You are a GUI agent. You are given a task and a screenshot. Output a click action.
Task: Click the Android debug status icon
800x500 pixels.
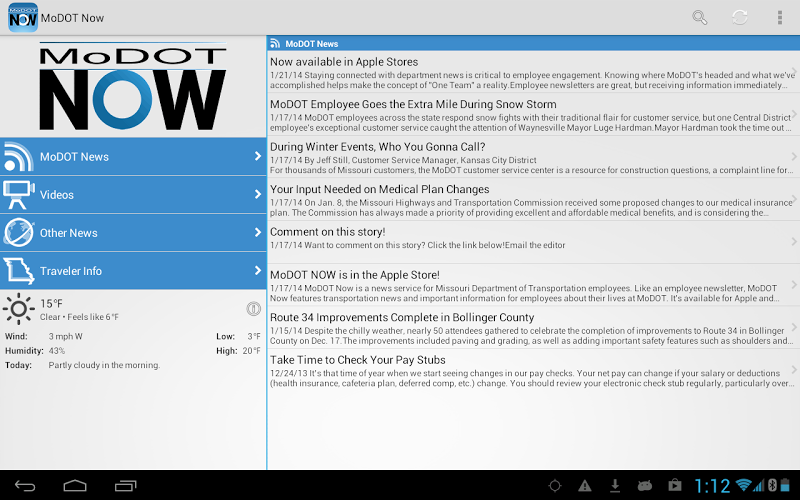point(644,486)
